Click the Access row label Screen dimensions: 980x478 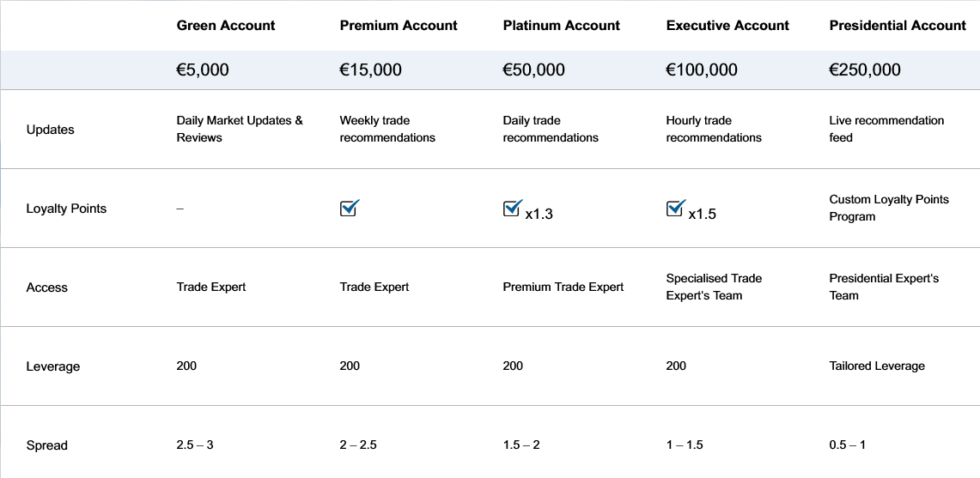click(47, 288)
